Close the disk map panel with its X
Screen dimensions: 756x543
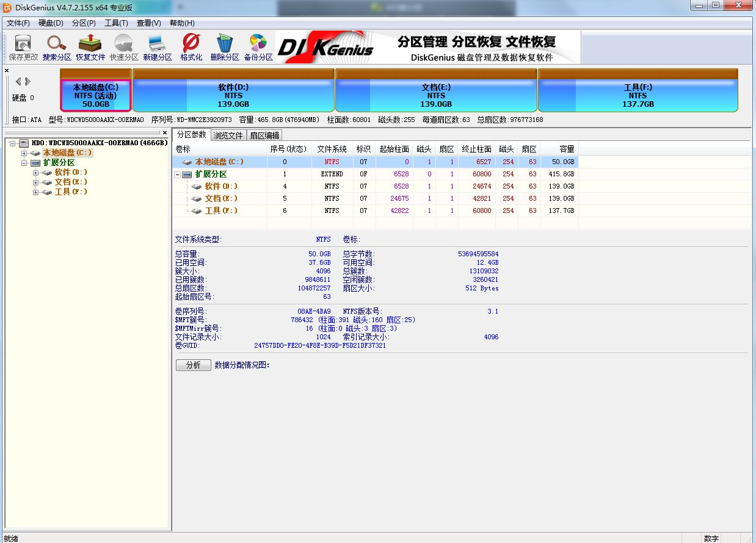[7, 71]
